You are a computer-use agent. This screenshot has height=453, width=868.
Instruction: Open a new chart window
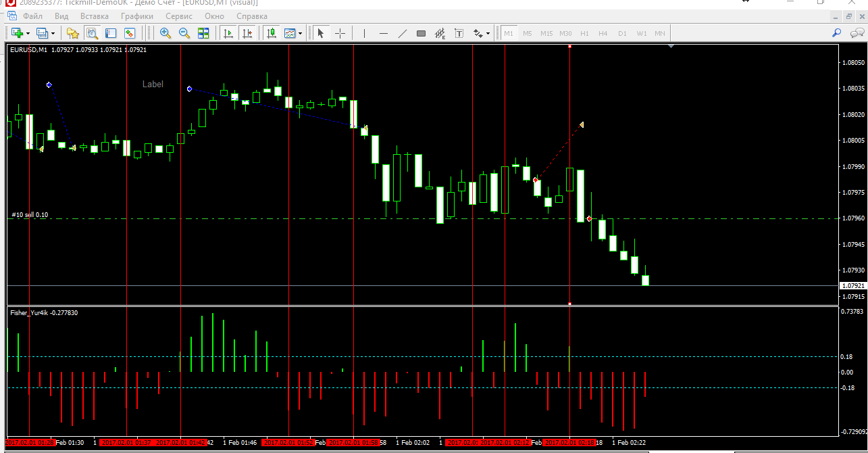(x=16, y=32)
